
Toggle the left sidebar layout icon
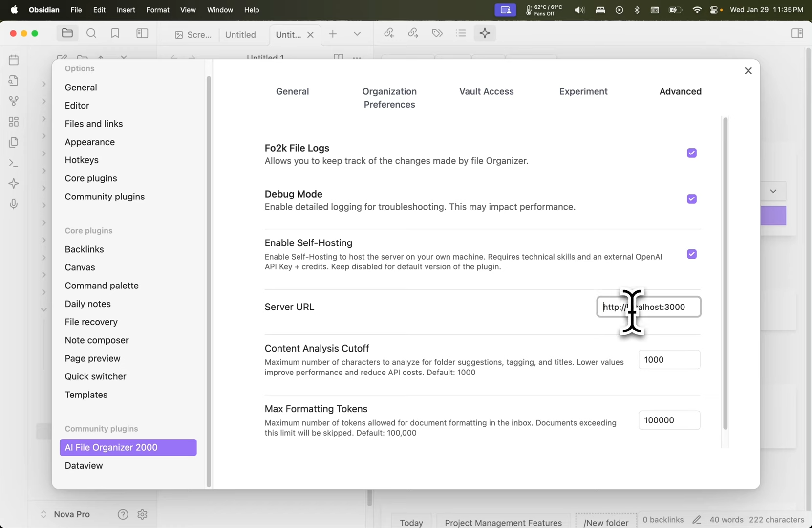point(142,33)
